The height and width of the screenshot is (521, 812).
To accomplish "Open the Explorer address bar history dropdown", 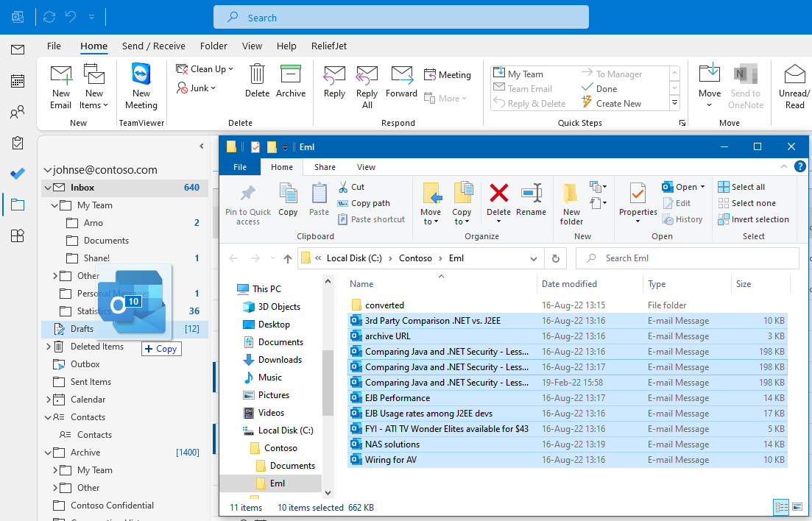I will tap(534, 258).
